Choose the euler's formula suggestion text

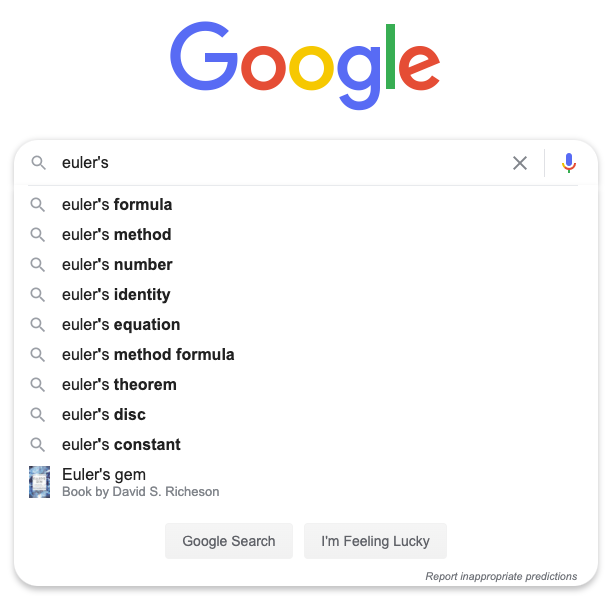117,204
